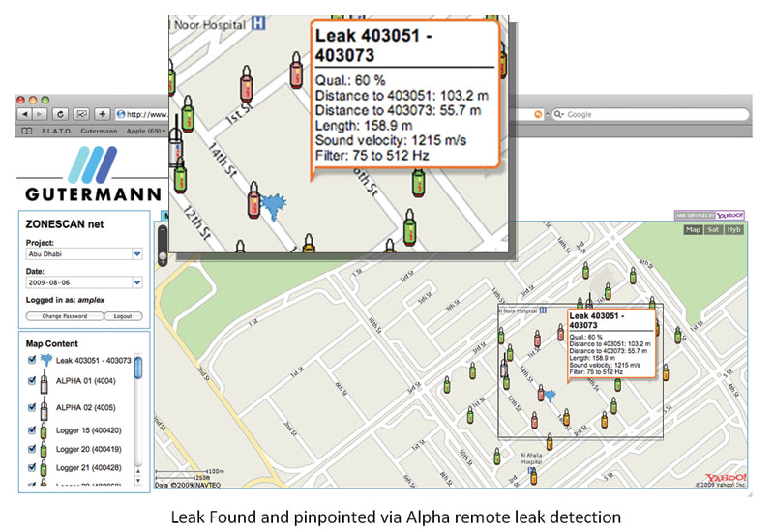Image resolution: width=774 pixels, height=532 pixels.
Task: Click the ALPHA 02 sensor icon in list
Action: (x=44, y=407)
